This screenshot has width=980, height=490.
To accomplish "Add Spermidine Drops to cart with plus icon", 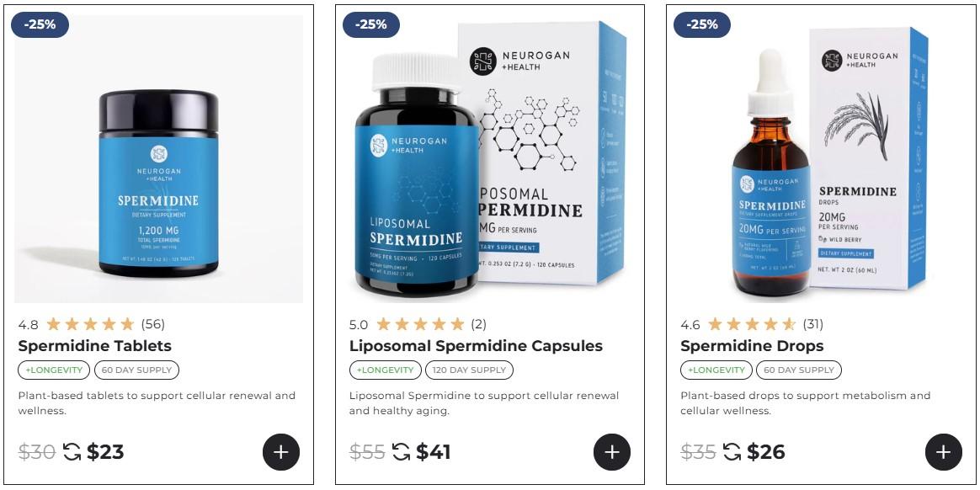I will (x=943, y=452).
